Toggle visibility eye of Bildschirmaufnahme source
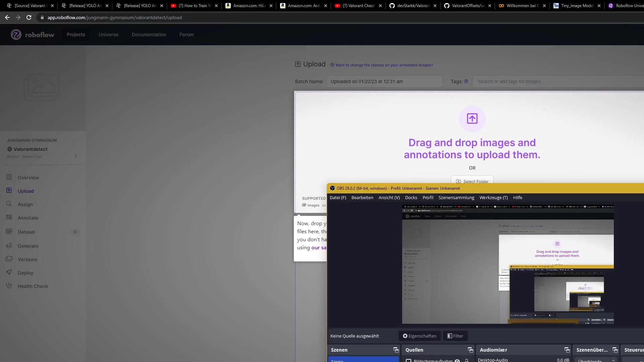This screenshot has width=644, height=362. 457,361
